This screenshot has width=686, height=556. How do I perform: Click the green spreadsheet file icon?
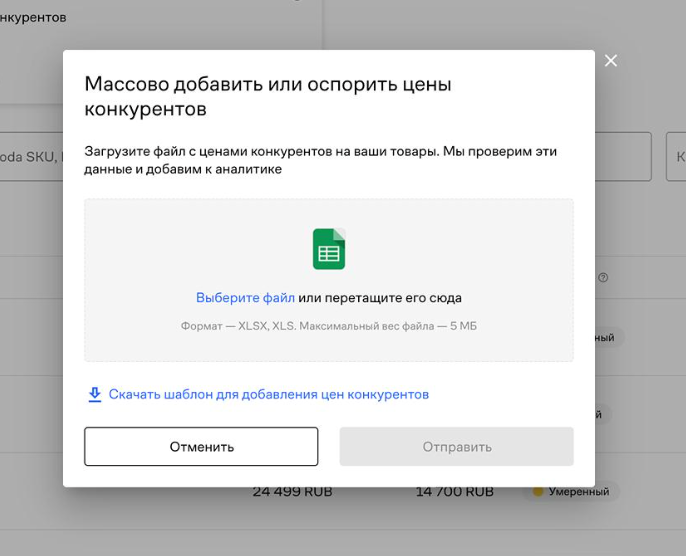(328, 249)
